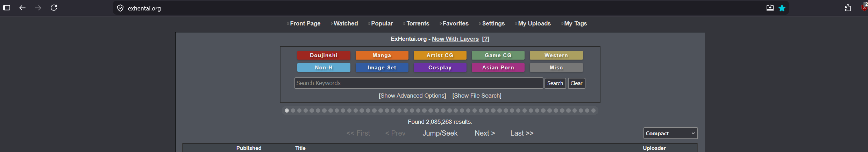Open the Compact display mode dropdown

point(670,133)
